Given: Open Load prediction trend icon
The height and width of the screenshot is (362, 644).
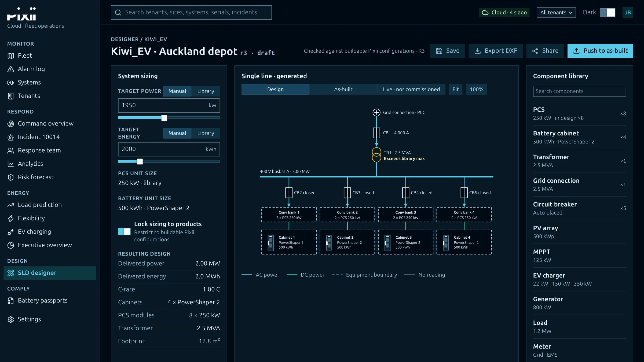Looking at the screenshot, I should coord(10,205).
